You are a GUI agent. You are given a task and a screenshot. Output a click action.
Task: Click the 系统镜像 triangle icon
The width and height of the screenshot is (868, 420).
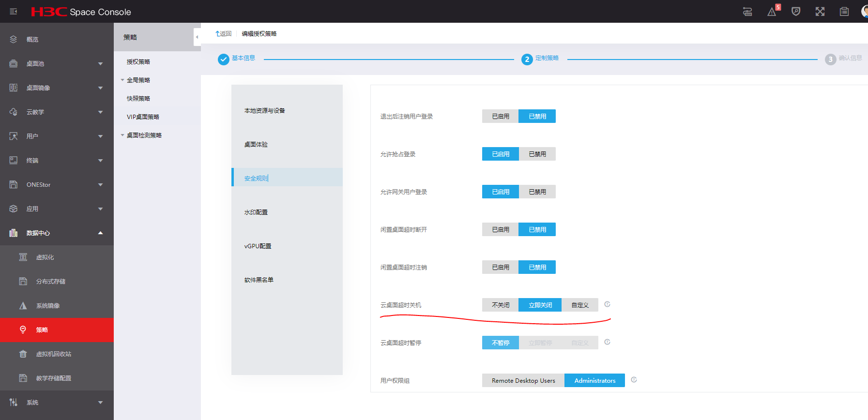[x=23, y=305]
